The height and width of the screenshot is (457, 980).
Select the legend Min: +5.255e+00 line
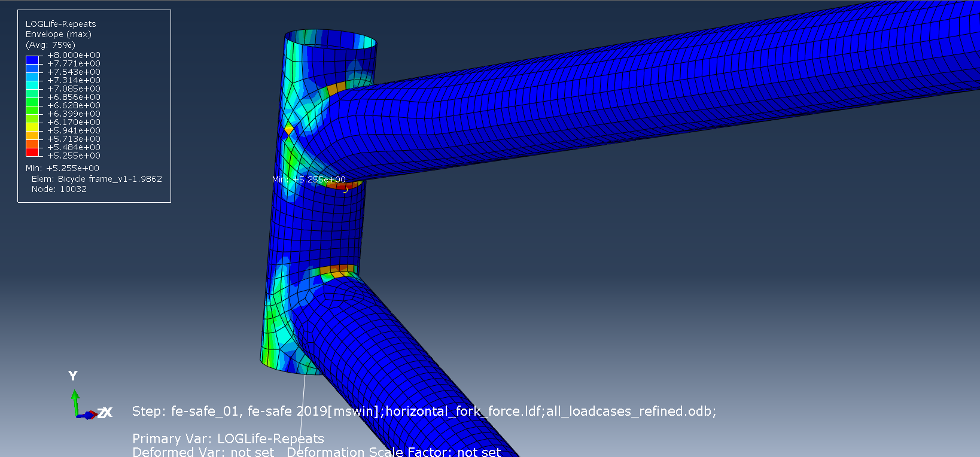[62, 168]
